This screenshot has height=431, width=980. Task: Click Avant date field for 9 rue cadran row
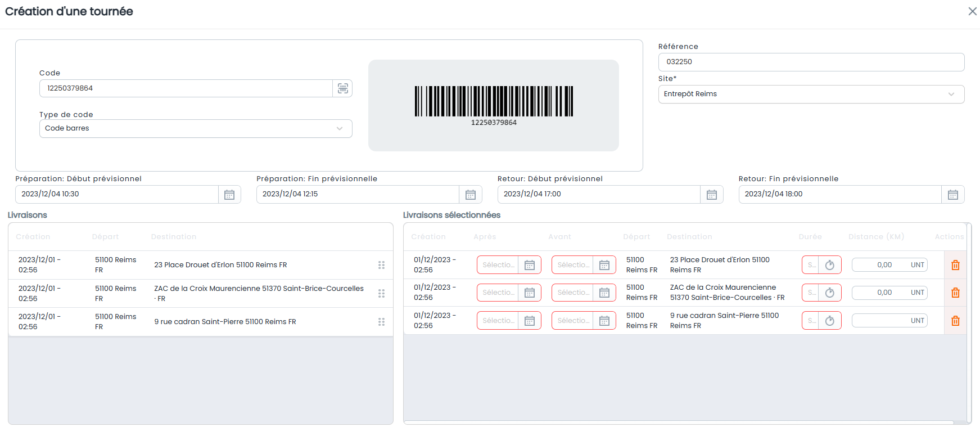572,321
